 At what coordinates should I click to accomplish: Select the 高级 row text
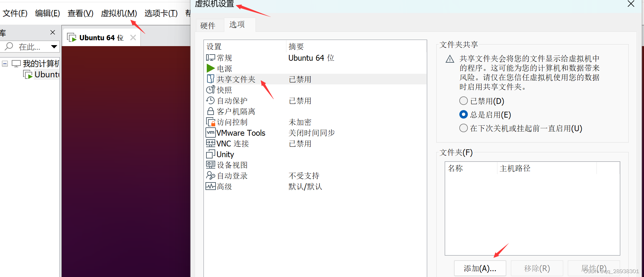coord(224,186)
